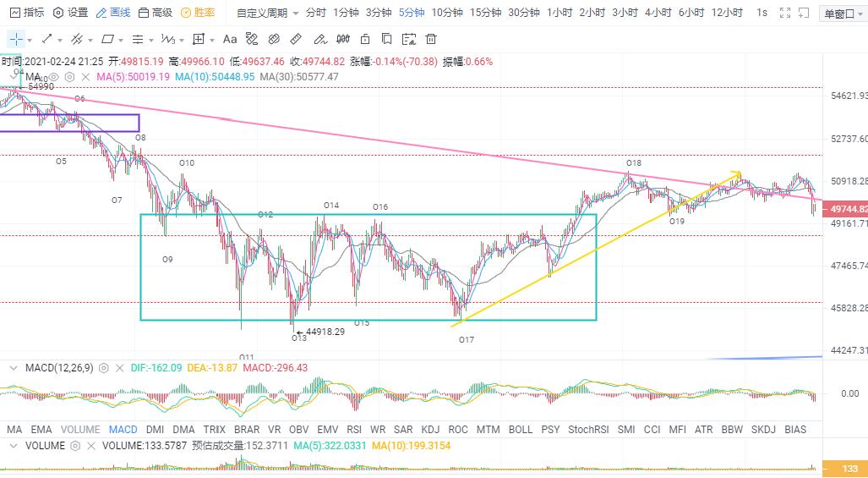Toggle the BOLL indicator
The width and height of the screenshot is (868, 478).
click(x=521, y=429)
